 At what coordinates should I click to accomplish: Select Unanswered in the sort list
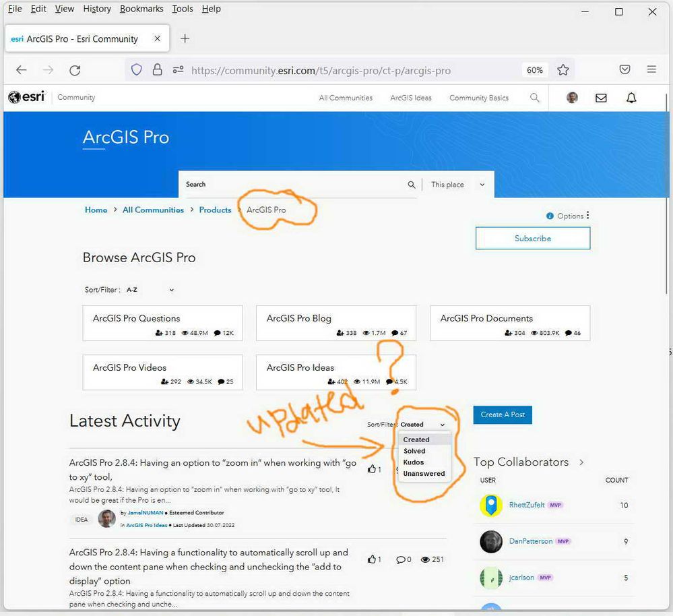click(x=424, y=474)
